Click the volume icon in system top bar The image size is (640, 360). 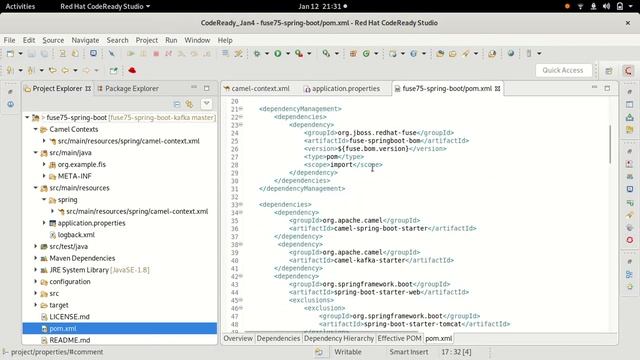coord(607,6)
